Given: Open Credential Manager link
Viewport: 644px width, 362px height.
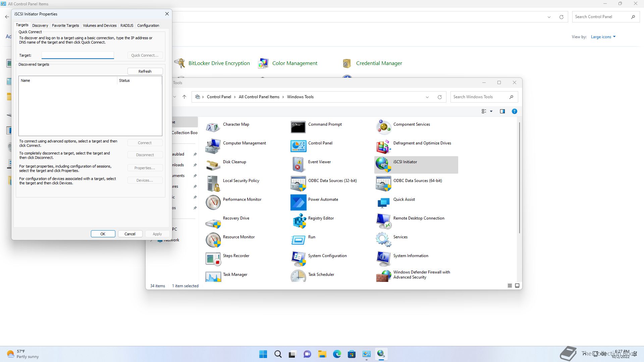Looking at the screenshot, I should coord(379,63).
